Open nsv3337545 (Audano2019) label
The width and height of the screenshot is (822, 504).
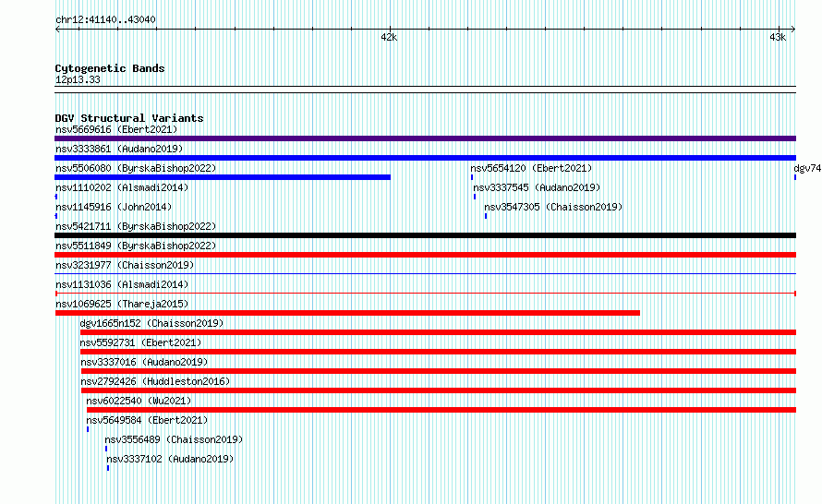tap(537, 187)
